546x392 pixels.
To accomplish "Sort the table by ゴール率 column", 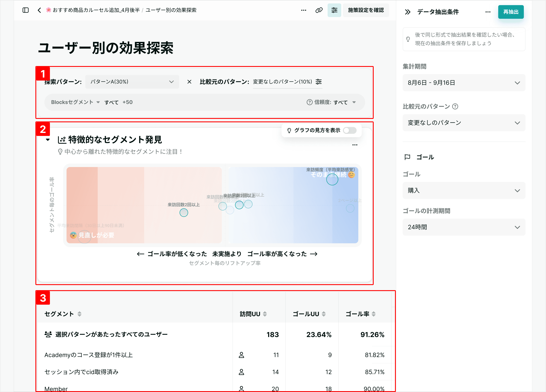I will [x=373, y=314].
